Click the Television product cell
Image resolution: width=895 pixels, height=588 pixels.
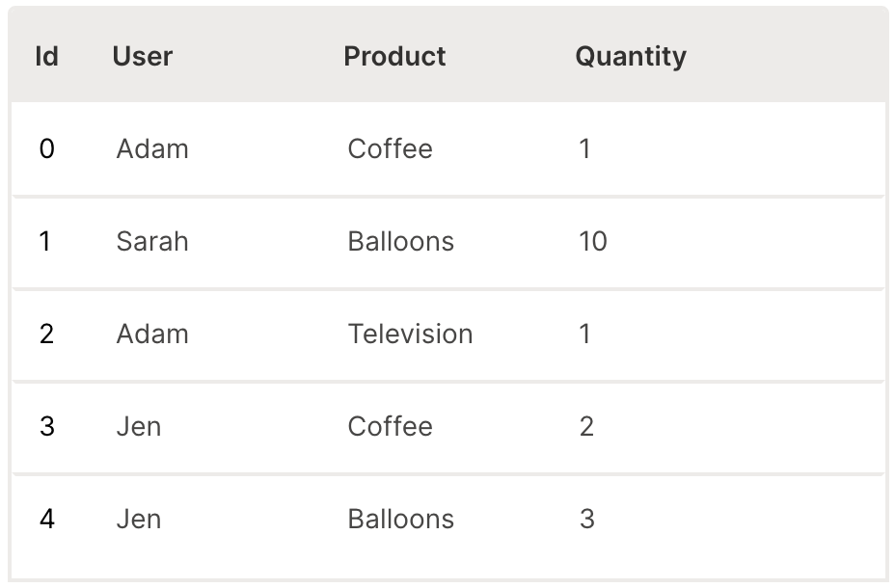[x=410, y=334]
